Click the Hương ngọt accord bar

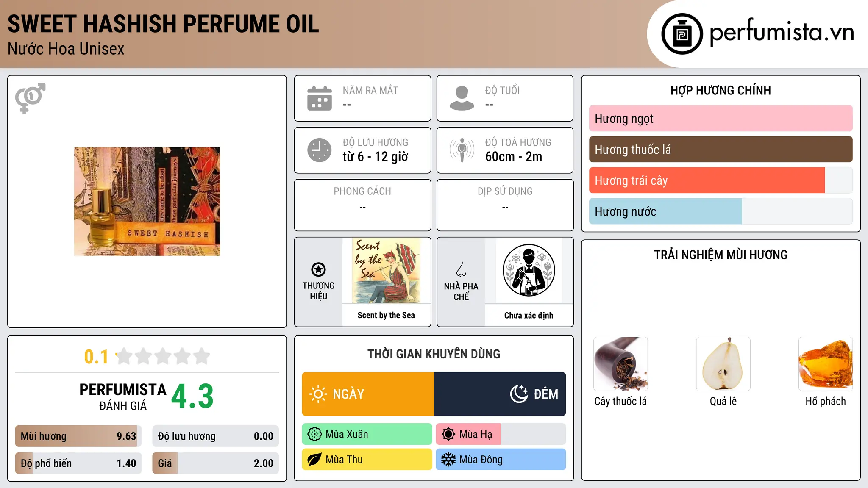click(x=721, y=119)
